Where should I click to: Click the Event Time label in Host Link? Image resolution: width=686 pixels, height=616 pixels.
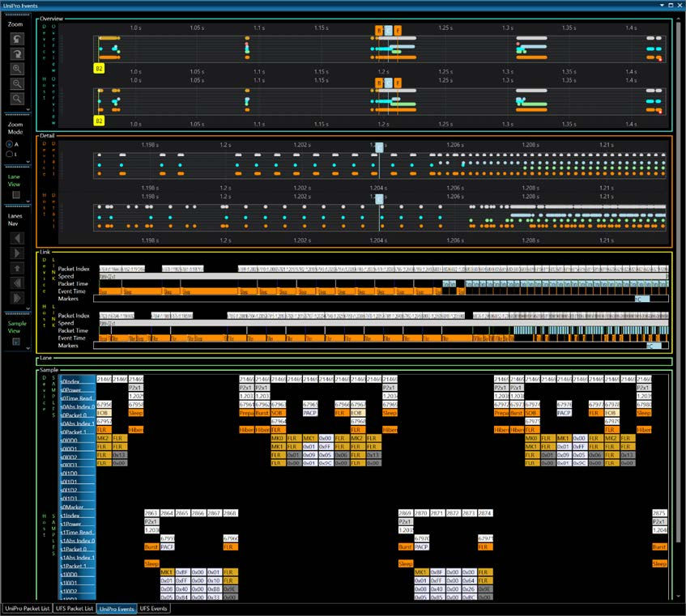coord(71,338)
